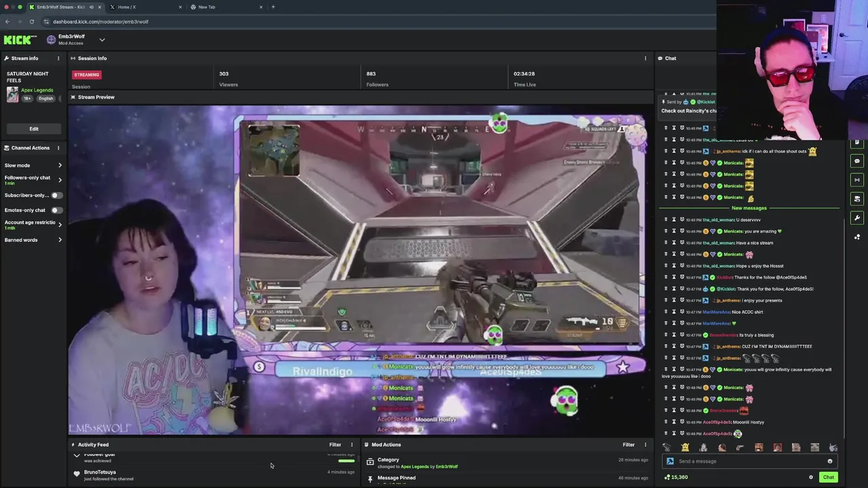Image resolution: width=868 pixels, height=488 pixels.
Task: Open Session Info panel options menu
Action: (645, 58)
